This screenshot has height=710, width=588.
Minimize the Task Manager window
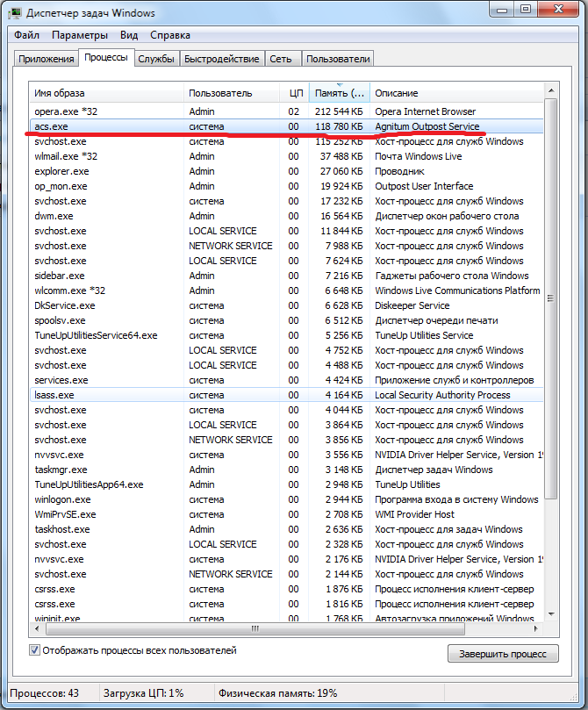click(502, 10)
